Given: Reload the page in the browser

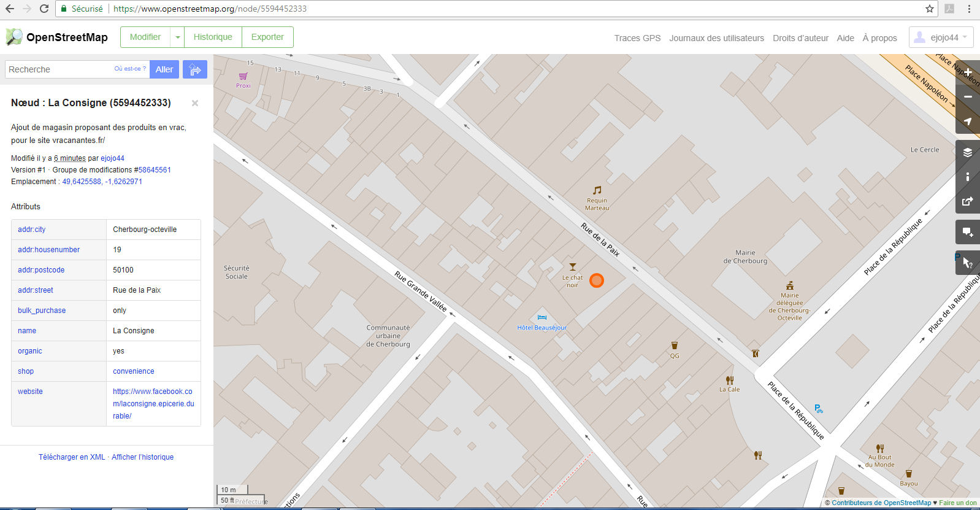Looking at the screenshot, I should (x=44, y=9).
